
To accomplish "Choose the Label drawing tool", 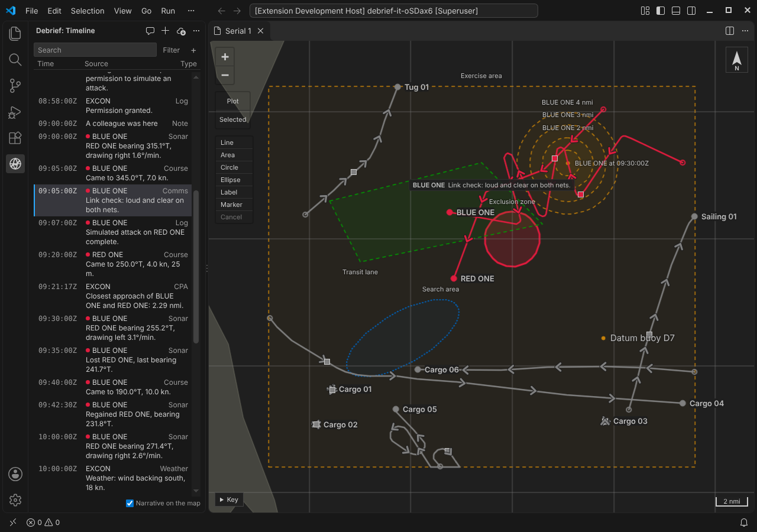I will [234, 192].
